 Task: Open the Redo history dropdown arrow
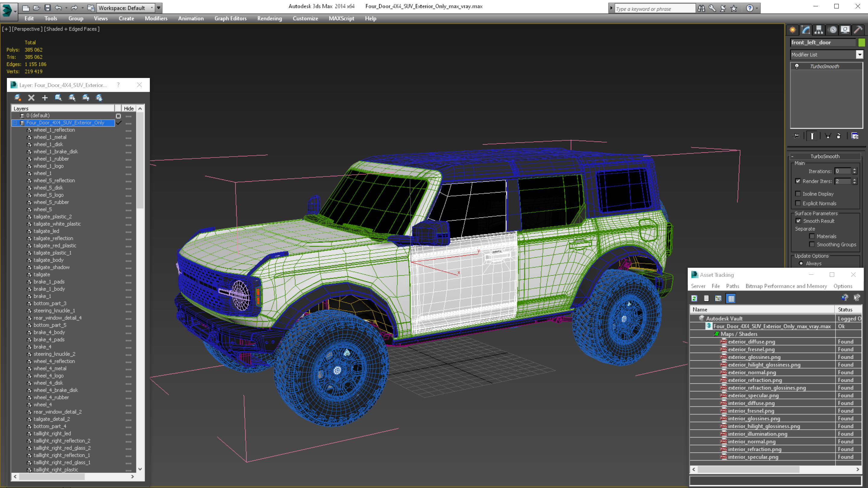(82, 8)
